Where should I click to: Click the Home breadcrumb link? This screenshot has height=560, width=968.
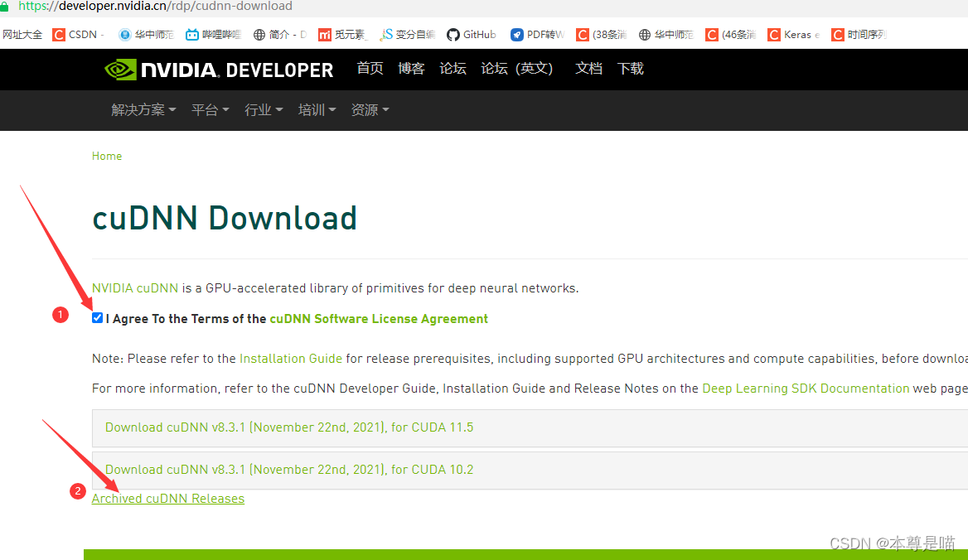107,156
